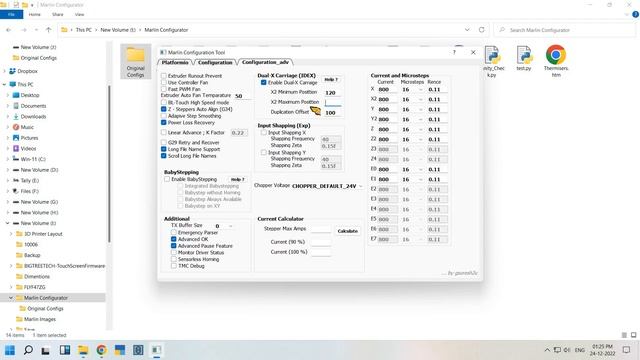Click BabyStepping Help button
This screenshot has width=640, height=360.
click(x=238, y=179)
